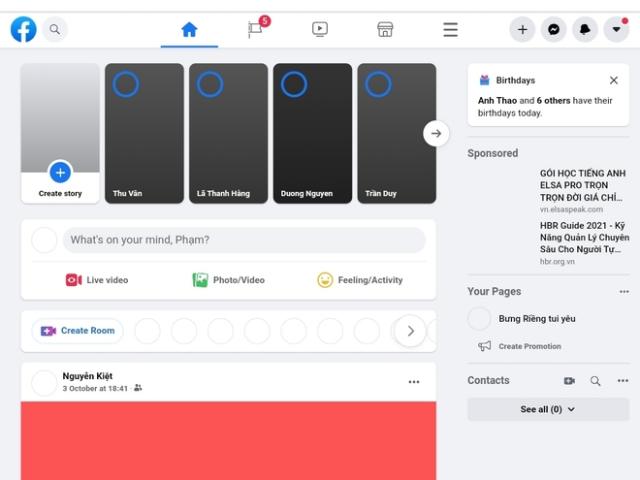Click the Birthdays gift icon
640x480 pixels.
[x=484, y=80]
